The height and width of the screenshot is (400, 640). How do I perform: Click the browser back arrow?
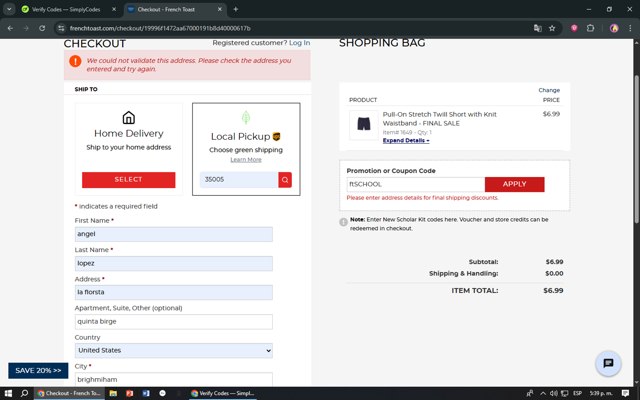point(10,28)
